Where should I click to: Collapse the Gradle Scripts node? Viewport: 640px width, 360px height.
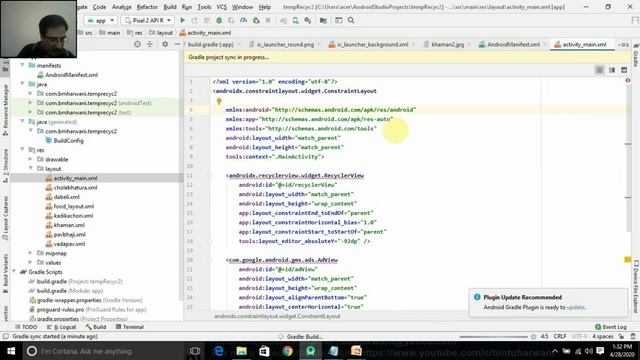(x=14, y=272)
